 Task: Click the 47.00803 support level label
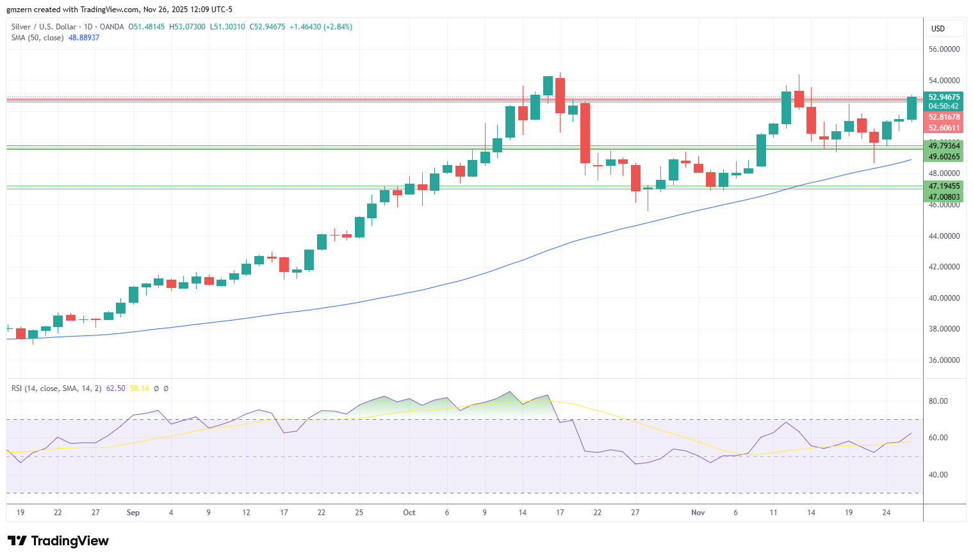[x=944, y=197]
